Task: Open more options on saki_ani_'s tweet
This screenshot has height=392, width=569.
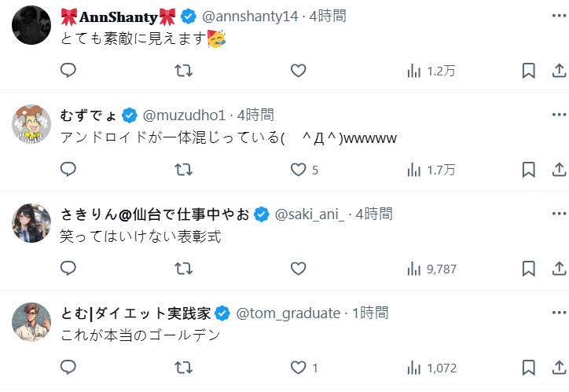Action: 559,214
